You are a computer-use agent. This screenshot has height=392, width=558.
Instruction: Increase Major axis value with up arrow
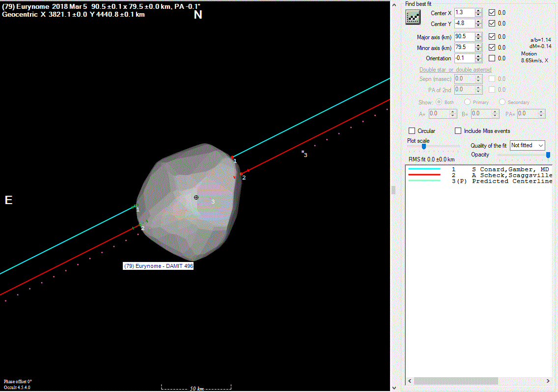point(478,34)
